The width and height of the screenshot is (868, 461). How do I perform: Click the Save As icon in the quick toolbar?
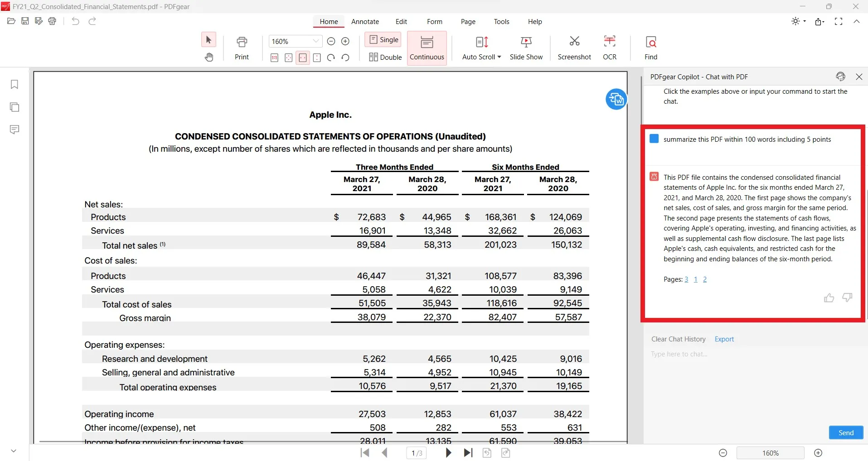point(39,21)
